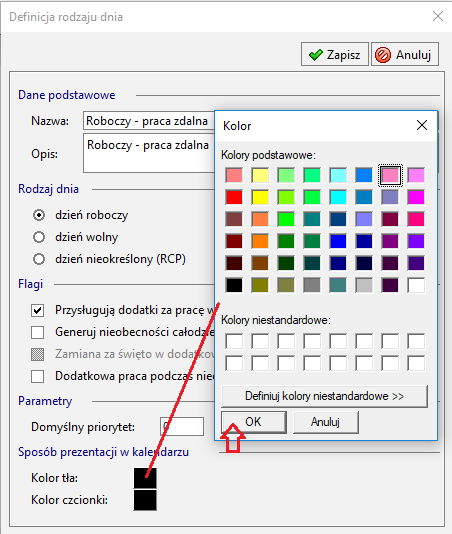The image size is (452, 534).
Task: Confirm the color with OK
Action: pos(253,422)
